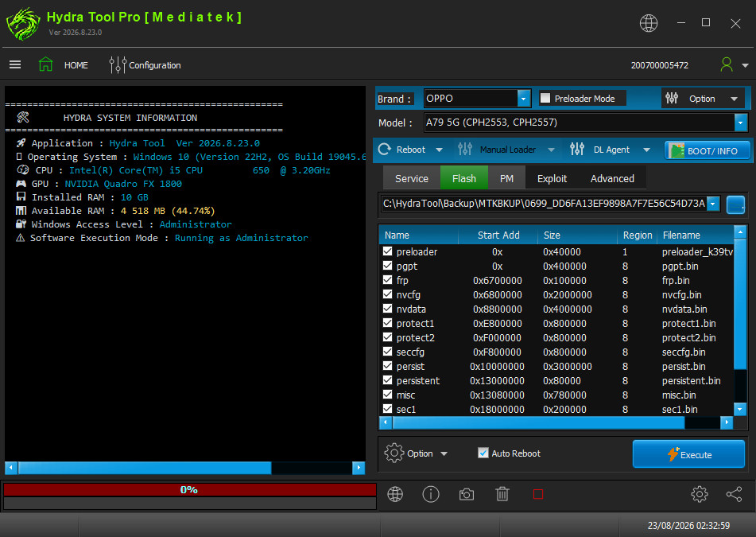Click the Size column header
This screenshot has width=756, height=537.
[x=578, y=235]
